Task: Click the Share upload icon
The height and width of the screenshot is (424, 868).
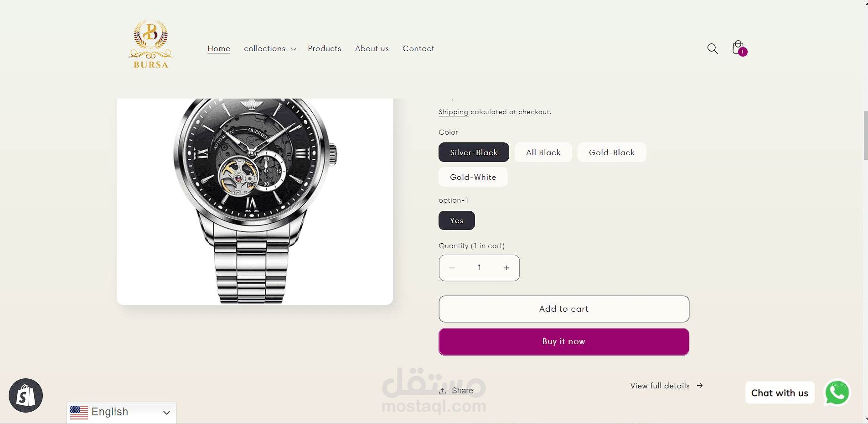Action: (442, 391)
